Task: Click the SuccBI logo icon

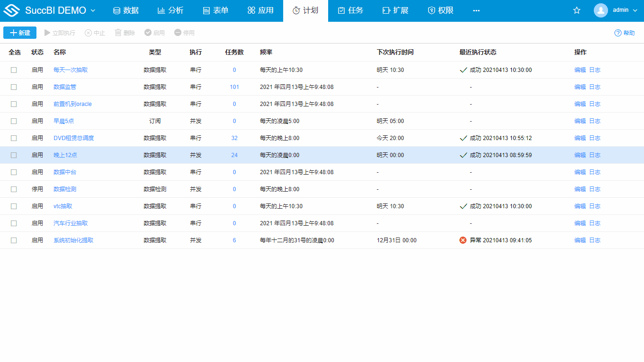Action: pyautogui.click(x=11, y=10)
